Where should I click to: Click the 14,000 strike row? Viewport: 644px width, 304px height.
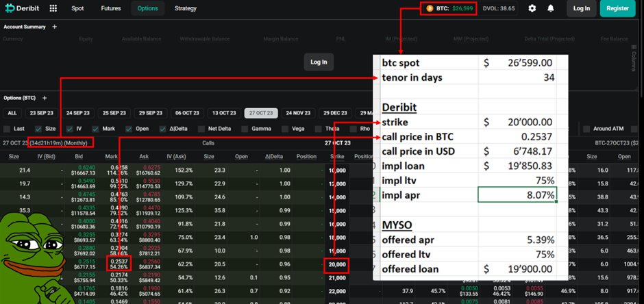click(337, 197)
